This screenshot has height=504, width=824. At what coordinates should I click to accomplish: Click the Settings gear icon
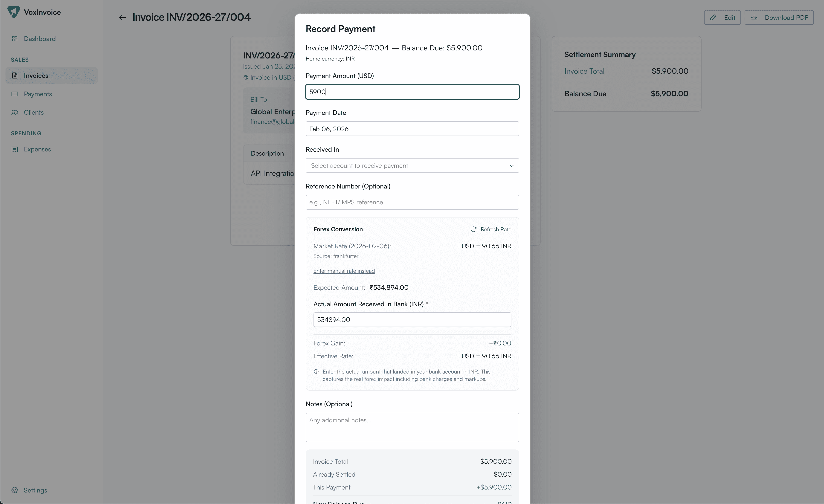tap(15, 490)
